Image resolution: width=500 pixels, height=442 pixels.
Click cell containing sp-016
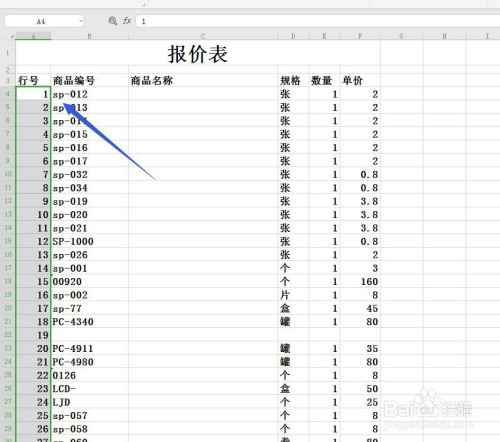pos(89,148)
